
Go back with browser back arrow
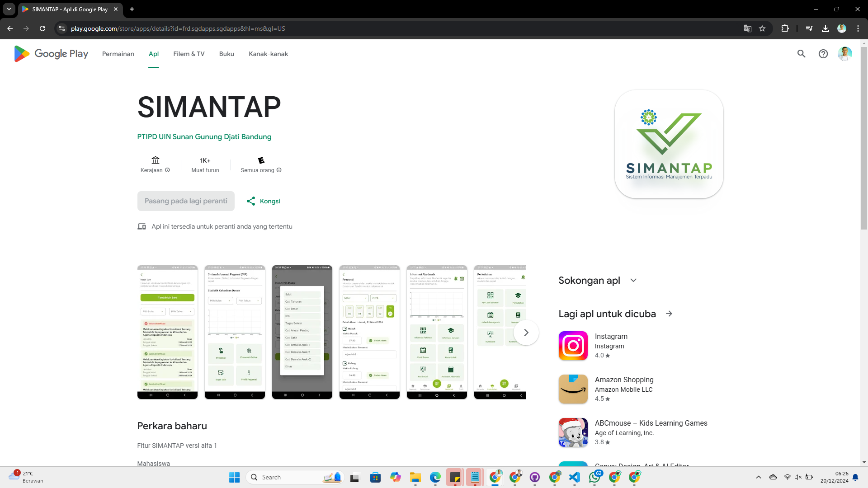[x=10, y=28]
